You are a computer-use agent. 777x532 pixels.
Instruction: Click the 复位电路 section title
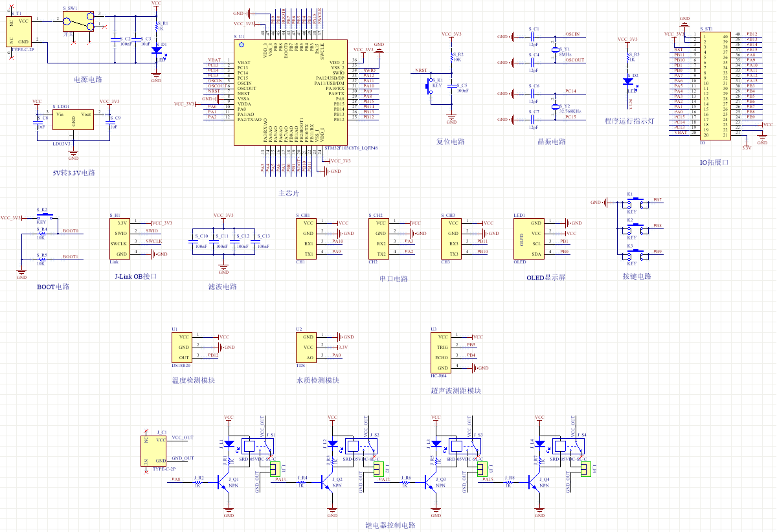pyautogui.click(x=451, y=142)
